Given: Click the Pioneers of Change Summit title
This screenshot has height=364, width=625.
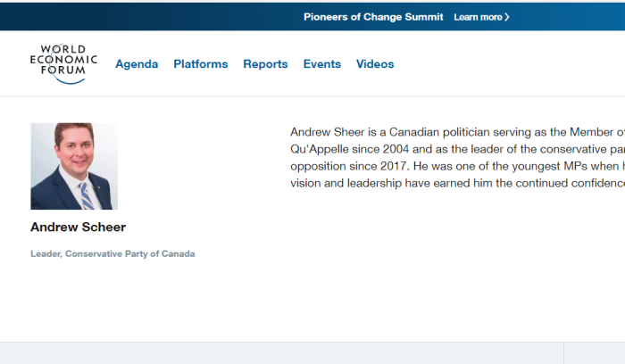Looking at the screenshot, I should pos(373,17).
